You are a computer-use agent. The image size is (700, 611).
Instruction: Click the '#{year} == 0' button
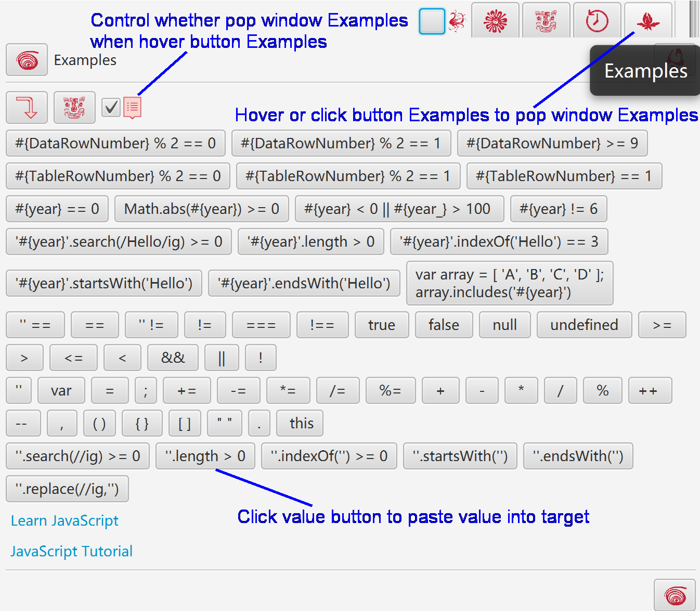point(57,209)
